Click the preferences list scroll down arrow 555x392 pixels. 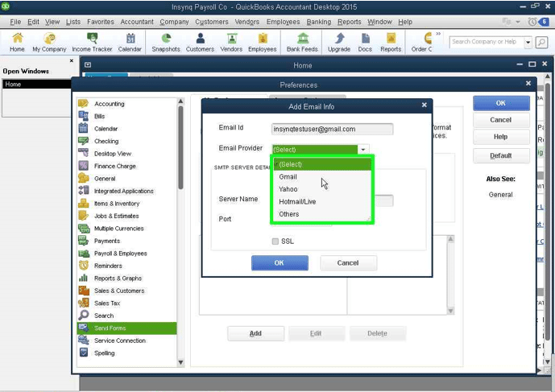180,362
